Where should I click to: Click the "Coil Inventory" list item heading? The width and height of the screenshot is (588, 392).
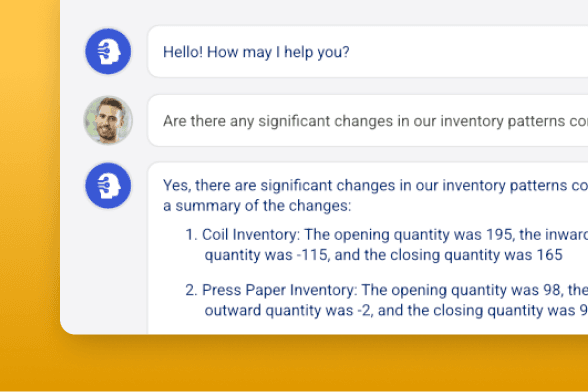point(251,234)
